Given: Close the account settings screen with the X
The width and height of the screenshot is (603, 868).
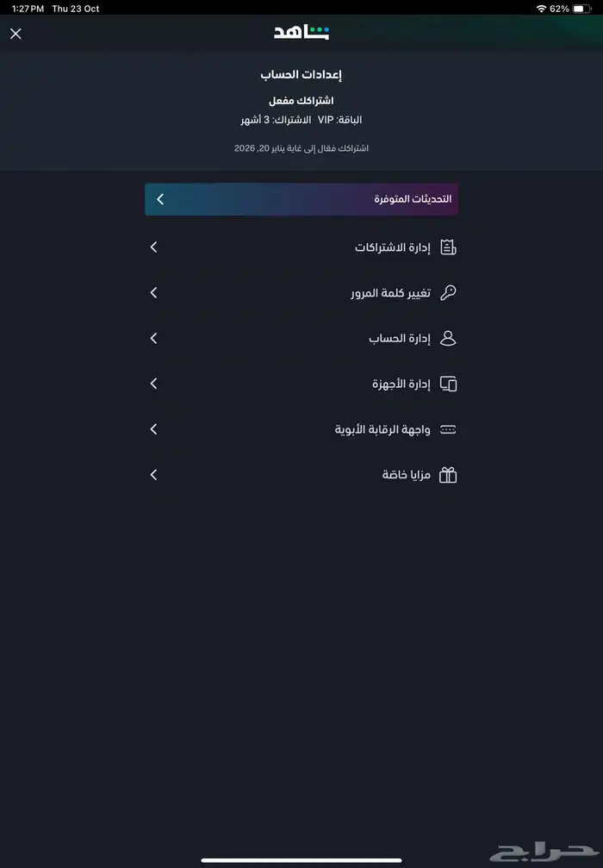Looking at the screenshot, I should tap(16, 34).
